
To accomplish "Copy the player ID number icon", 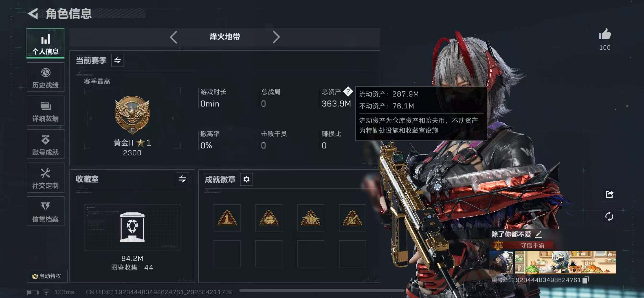I will click(586, 280).
